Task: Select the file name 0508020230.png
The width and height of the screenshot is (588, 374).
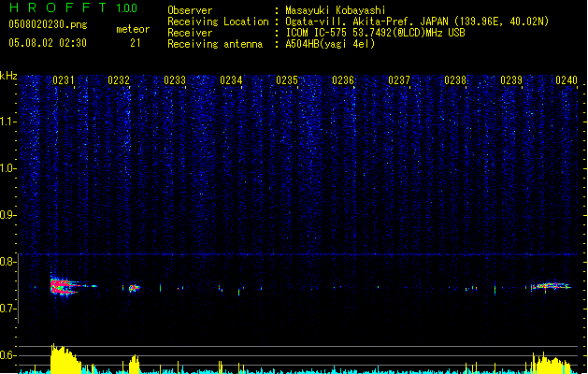Action: (48, 24)
